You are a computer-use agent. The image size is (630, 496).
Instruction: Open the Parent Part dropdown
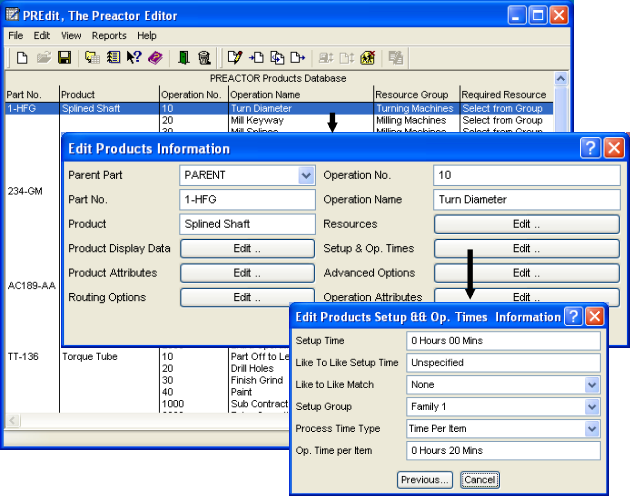306,175
